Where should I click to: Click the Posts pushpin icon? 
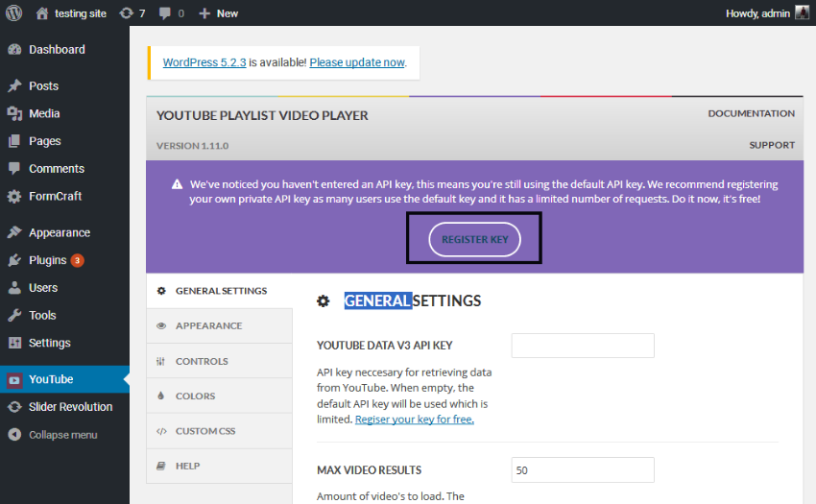14,85
